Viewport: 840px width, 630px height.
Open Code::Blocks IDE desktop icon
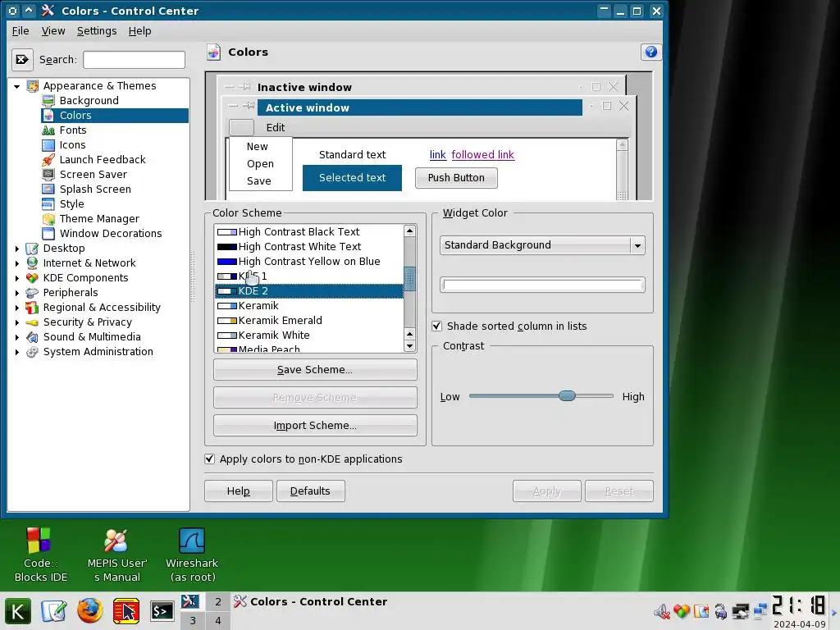(x=39, y=541)
